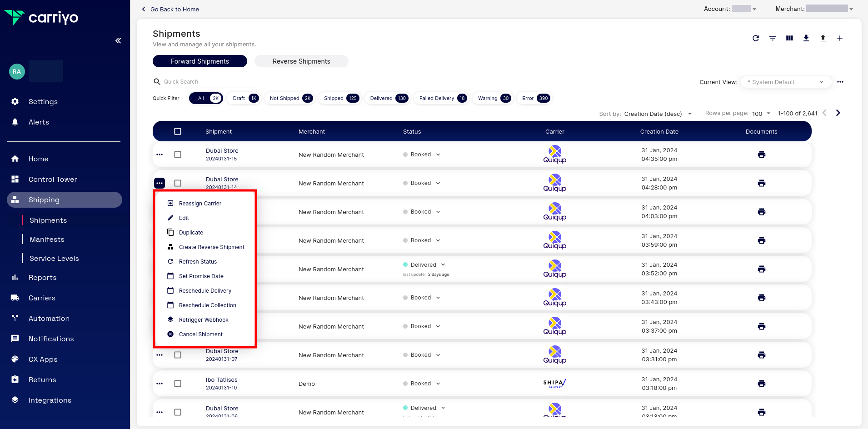
Task: Select the Forward Shipments tab
Action: click(200, 61)
